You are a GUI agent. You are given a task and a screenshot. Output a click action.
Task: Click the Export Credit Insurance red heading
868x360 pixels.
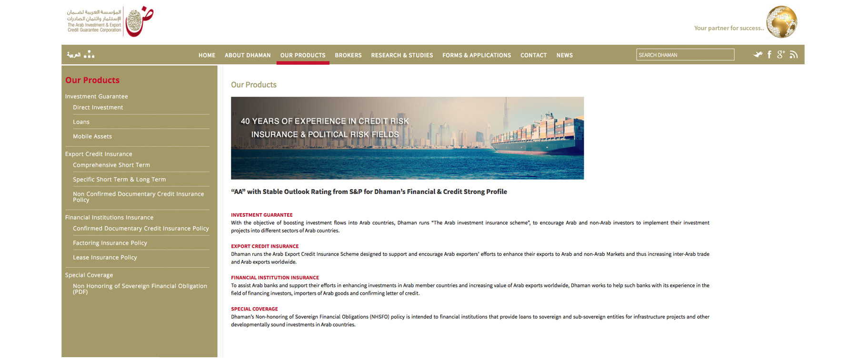[x=265, y=246]
